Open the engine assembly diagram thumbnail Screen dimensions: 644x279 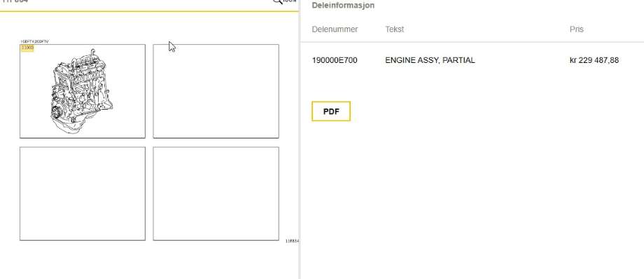[83, 91]
